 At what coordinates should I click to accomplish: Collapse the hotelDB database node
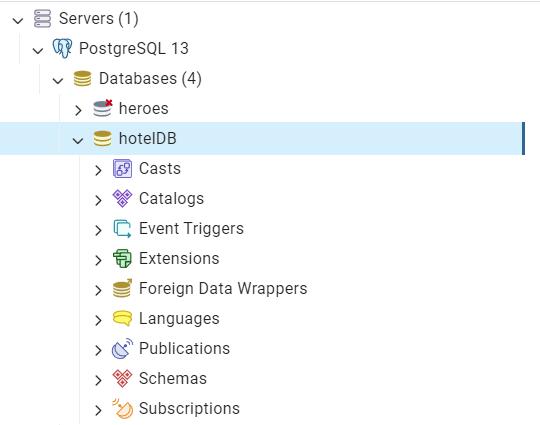click(x=78, y=141)
